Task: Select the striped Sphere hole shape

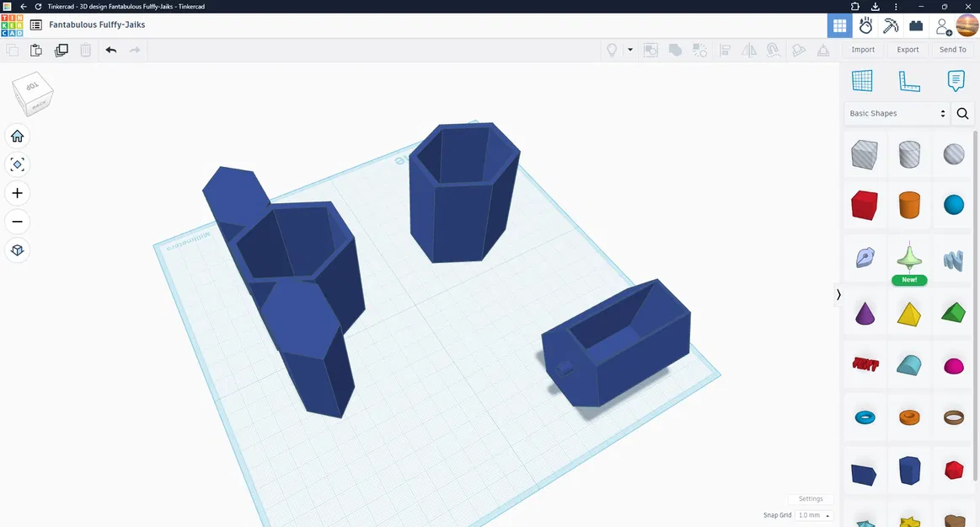Action: click(954, 153)
